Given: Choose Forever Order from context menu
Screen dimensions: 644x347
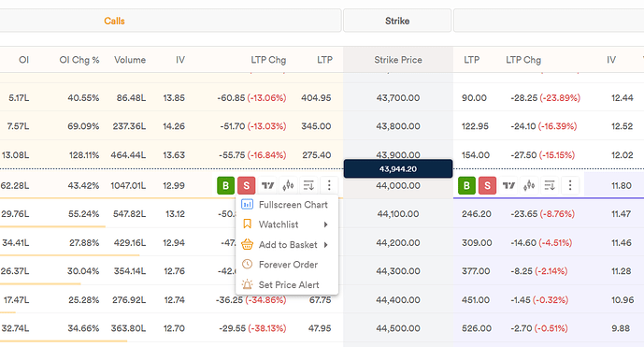Looking at the screenshot, I should click(287, 265).
